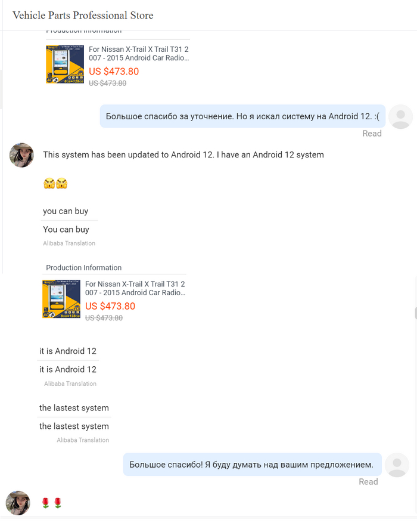
Task: Click the lower product's US $473.80 orange price
Action: click(x=110, y=306)
